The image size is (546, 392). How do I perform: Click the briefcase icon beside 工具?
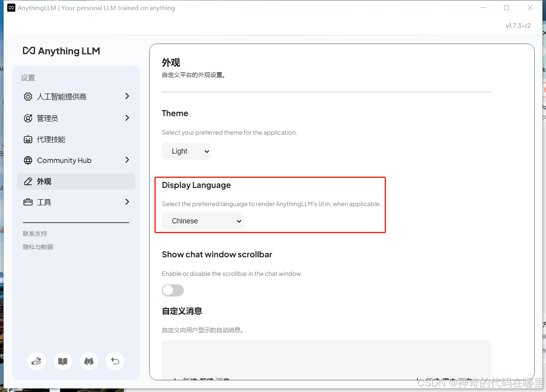pos(28,202)
